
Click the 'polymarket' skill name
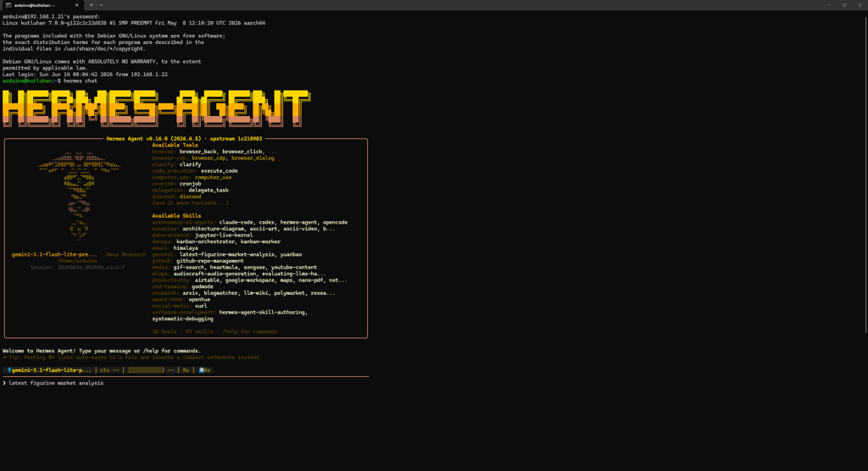[x=289, y=293]
